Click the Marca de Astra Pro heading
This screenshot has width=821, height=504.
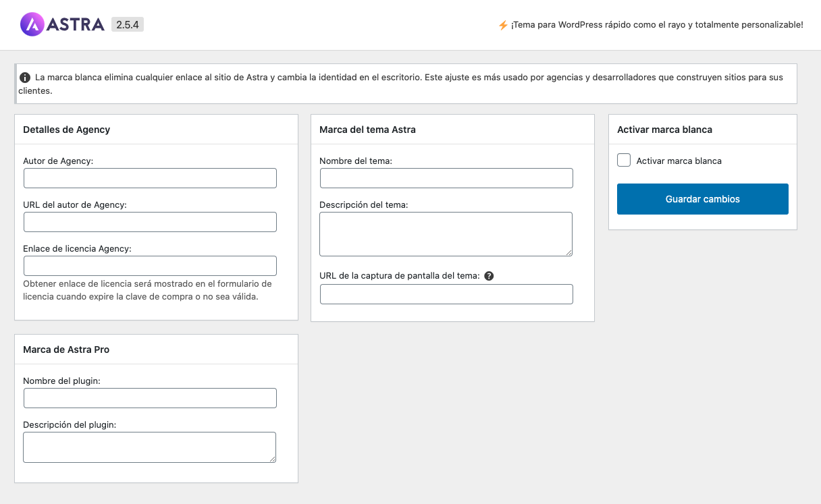(x=66, y=349)
